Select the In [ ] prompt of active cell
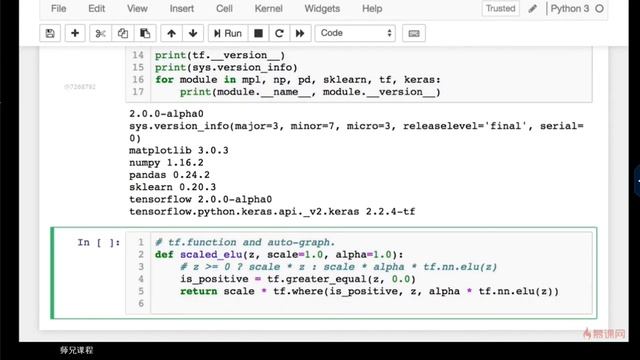This screenshot has height=360, width=640. 99,242
